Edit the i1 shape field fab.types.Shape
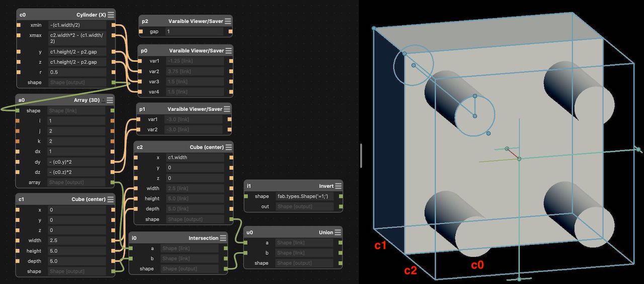Screen dimensions: 644x284 (x=304, y=196)
